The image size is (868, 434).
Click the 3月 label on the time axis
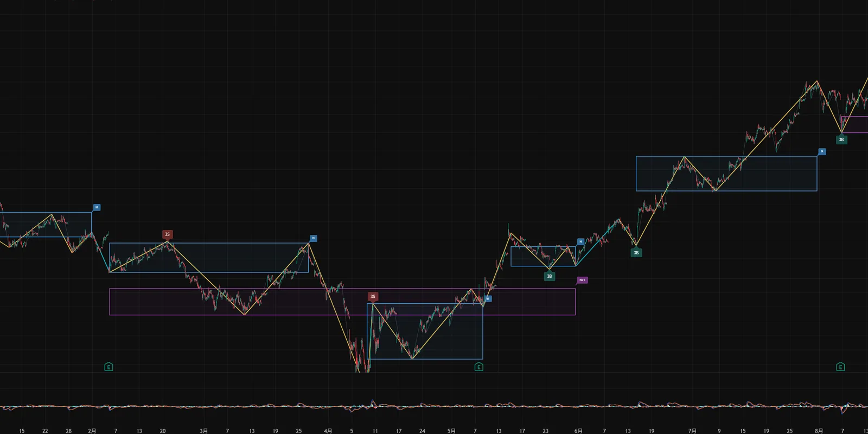[x=203, y=431]
